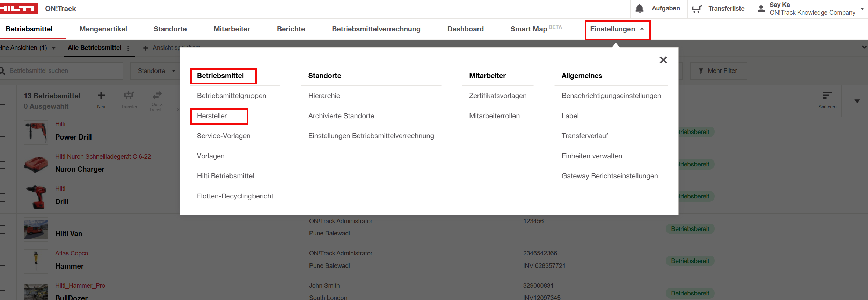
Task: Open Einheiten verwalten
Action: [592, 156]
